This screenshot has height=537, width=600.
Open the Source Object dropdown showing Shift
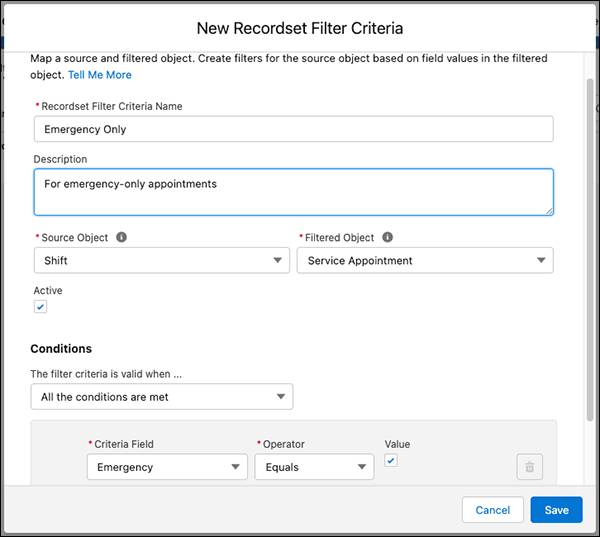162,260
